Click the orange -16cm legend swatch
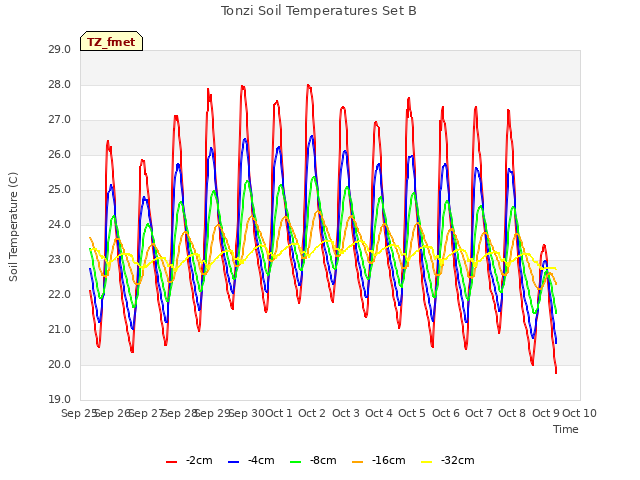This screenshot has height=480, width=640. (x=358, y=462)
